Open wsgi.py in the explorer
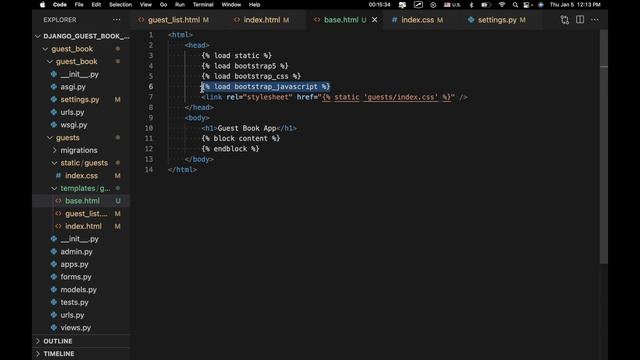The height and width of the screenshot is (360, 640). click(x=73, y=125)
